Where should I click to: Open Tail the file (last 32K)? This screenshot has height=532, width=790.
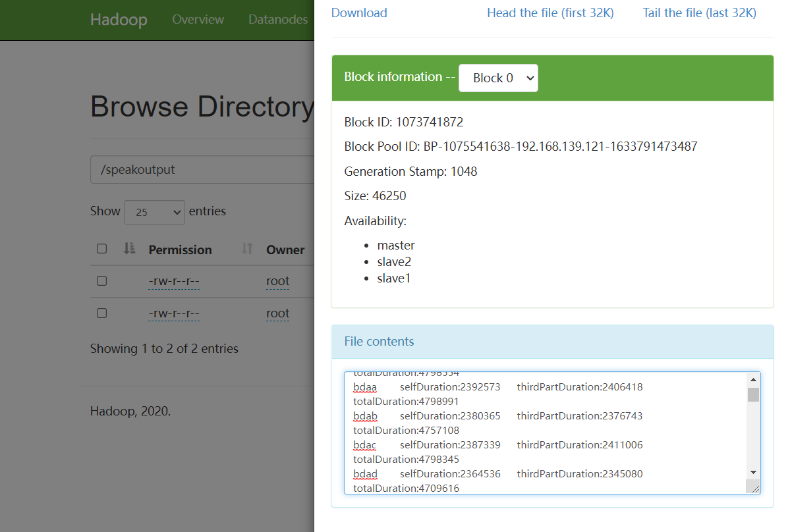point(699,13)
